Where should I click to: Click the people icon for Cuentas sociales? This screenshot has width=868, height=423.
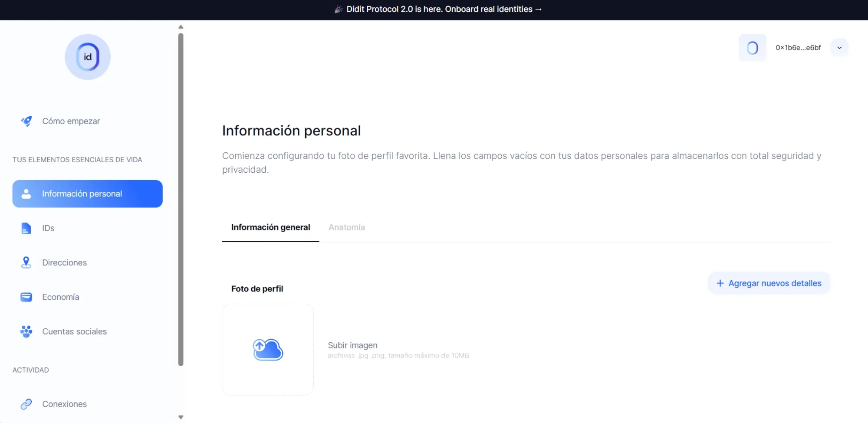[26, 331]
